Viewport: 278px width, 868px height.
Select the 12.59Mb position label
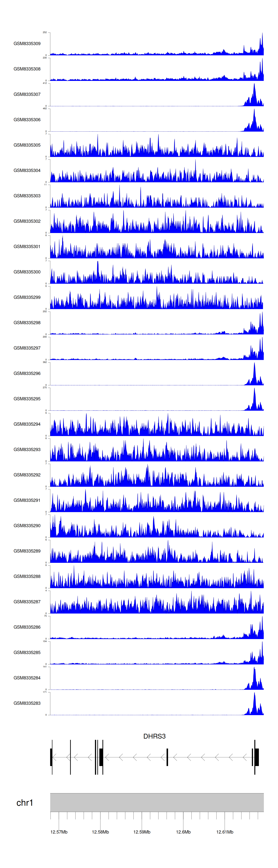point(142,832)
